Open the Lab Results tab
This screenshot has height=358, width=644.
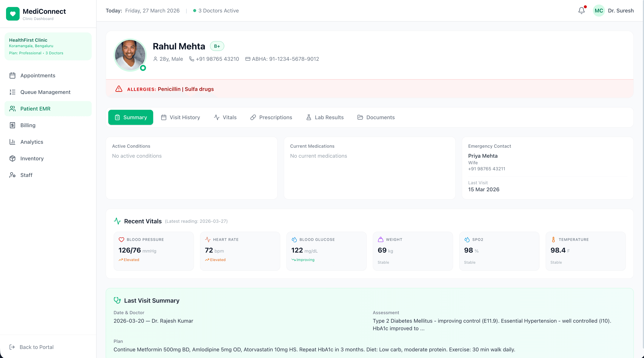point(325,117)
